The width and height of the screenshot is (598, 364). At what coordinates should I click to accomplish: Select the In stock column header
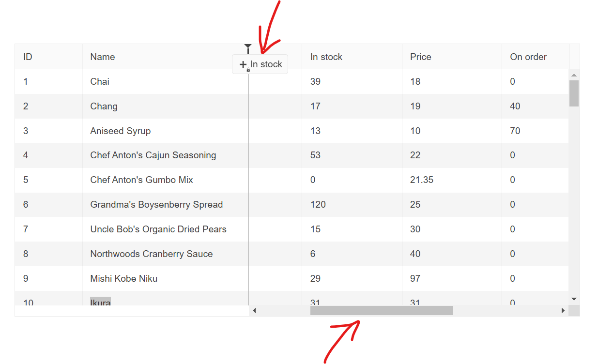pyautogui.click(x=326, y=57)
